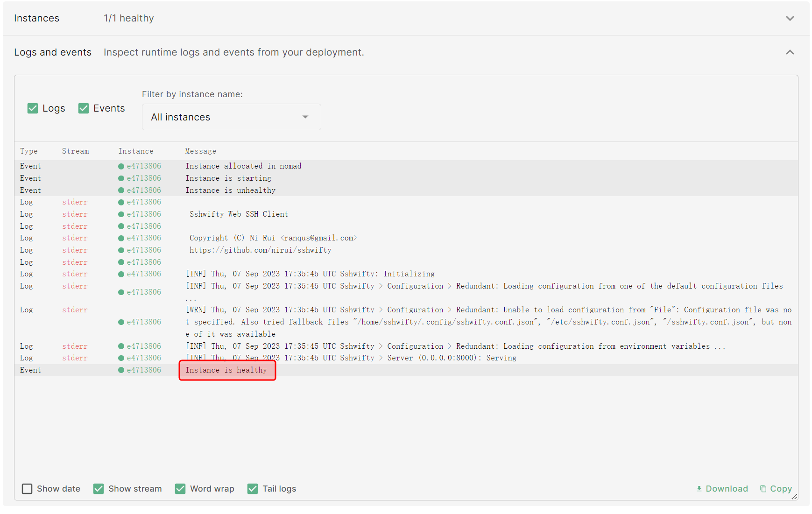
Task: Click green status dot on 'Instance is unhealthy' row
Action: click(121, 190)
